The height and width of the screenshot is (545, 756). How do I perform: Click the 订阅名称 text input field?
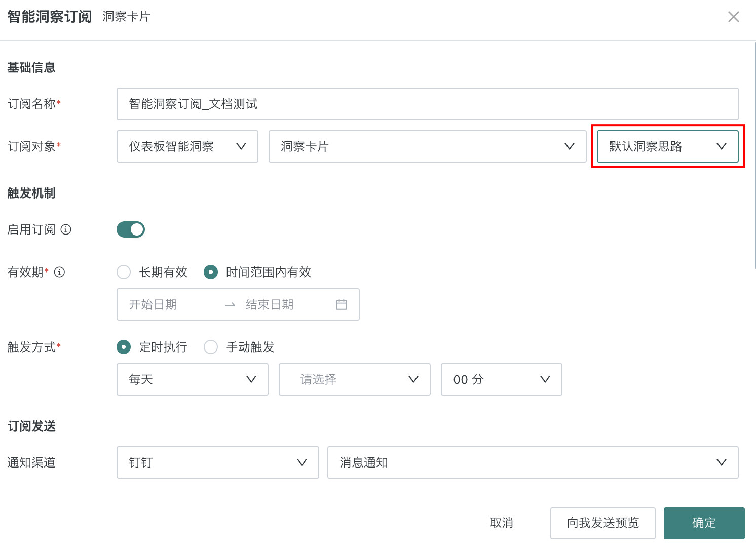tap(427, 104)
